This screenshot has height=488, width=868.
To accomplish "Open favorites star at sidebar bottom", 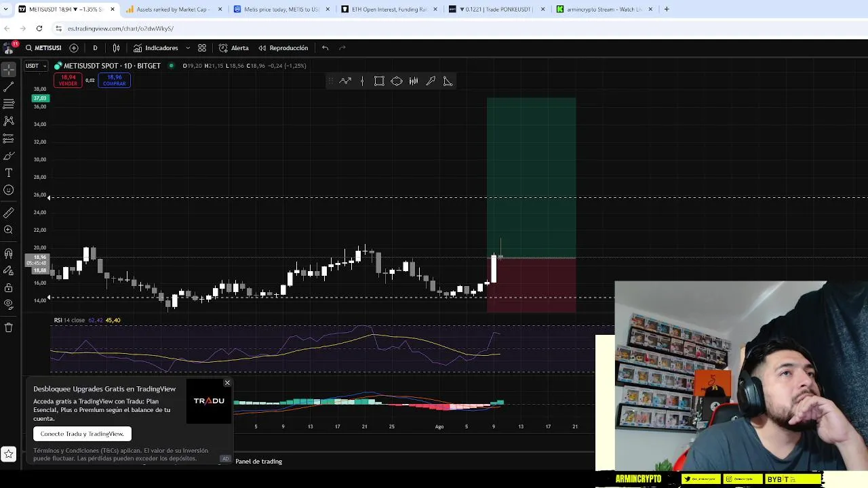I will click(x=9, y=454).
